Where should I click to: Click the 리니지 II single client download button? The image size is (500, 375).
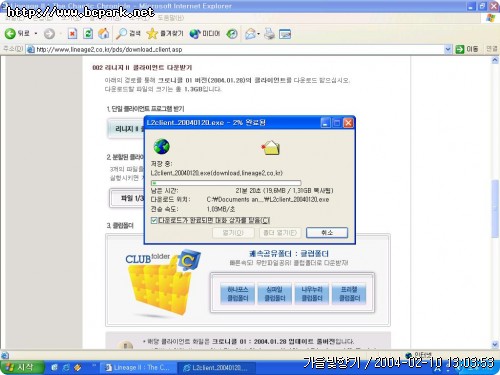[x=126, y=129]
